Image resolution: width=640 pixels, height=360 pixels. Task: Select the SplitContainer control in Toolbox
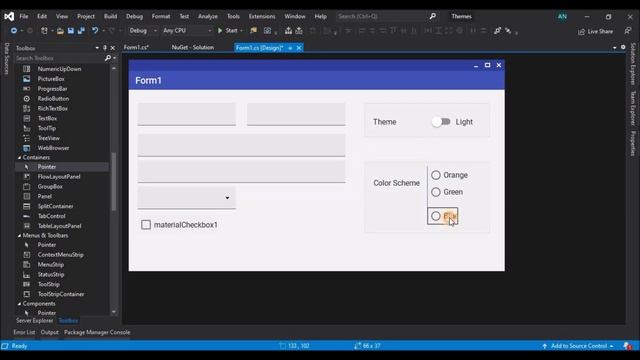[x=56, y=206]
